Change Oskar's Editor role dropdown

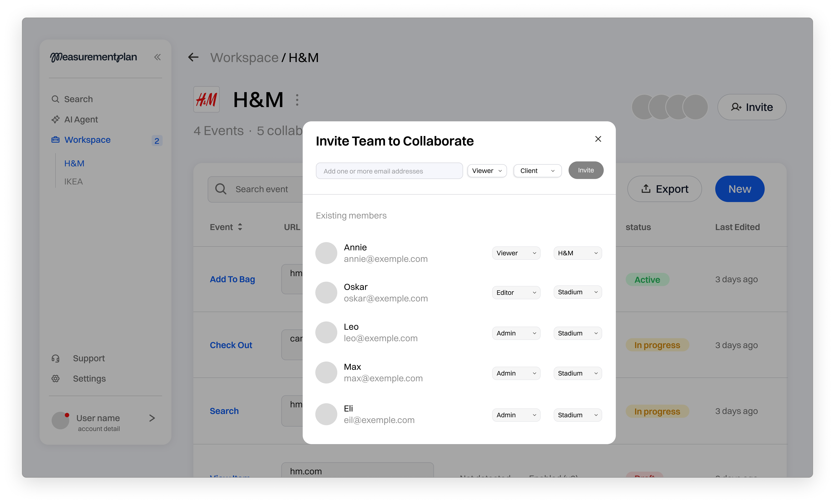pyautogui.click(x=516, y=293)
